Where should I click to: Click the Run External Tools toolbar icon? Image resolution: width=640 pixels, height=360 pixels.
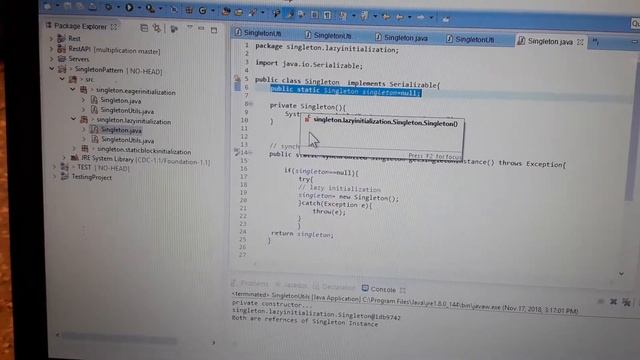(x=150, y=8)
